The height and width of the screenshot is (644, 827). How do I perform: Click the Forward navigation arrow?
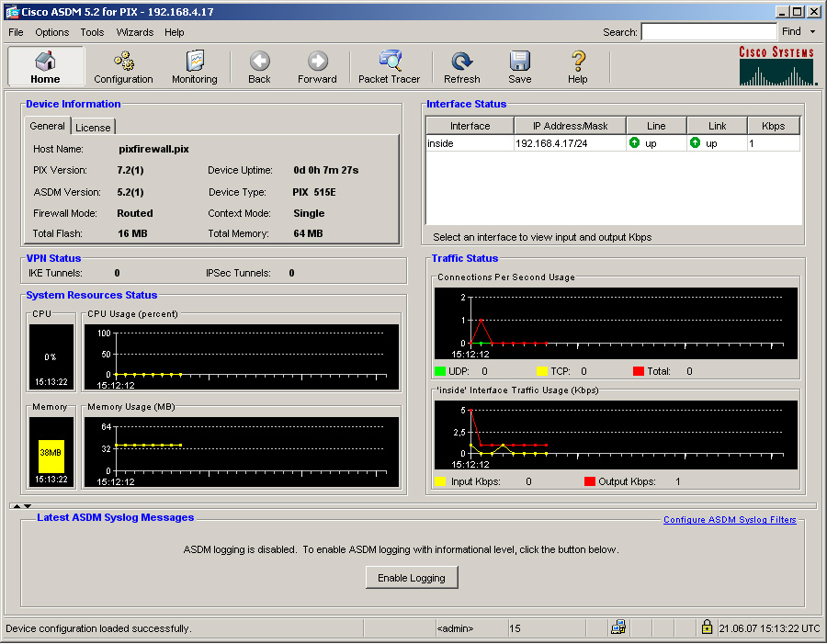pyautogui.click(x=317, y=67)
